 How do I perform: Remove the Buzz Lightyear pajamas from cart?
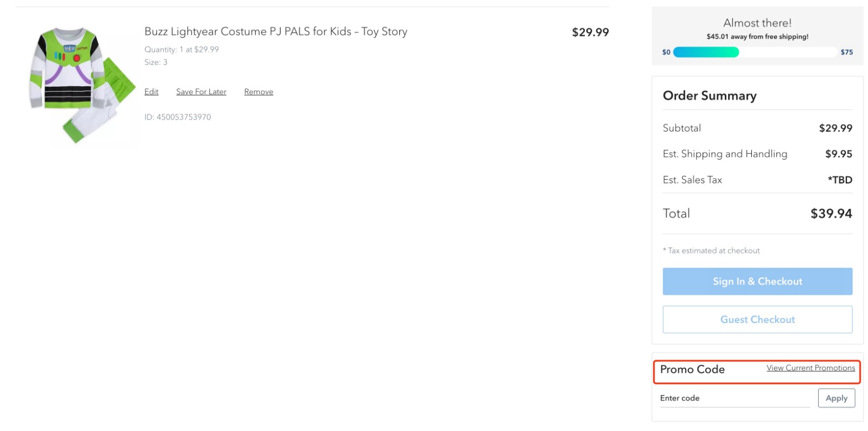click(258, 91)
